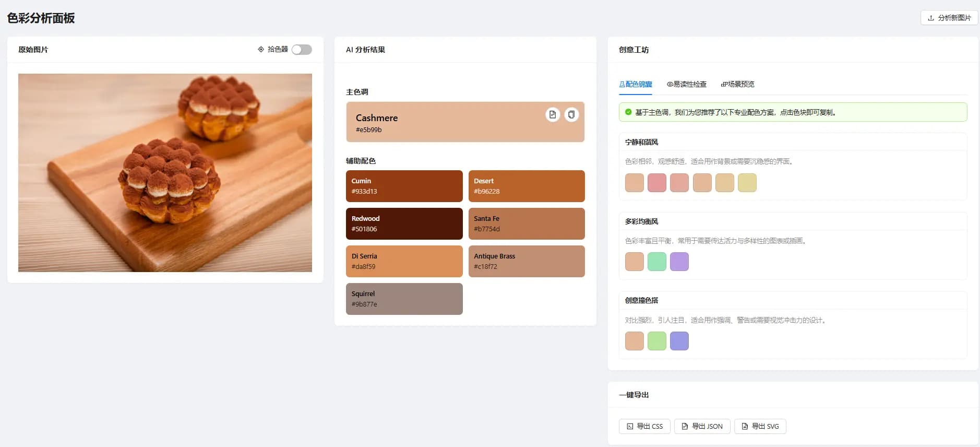
Task: Copy the purple swatch in 多彩均衡风
Action: (679, 262)
